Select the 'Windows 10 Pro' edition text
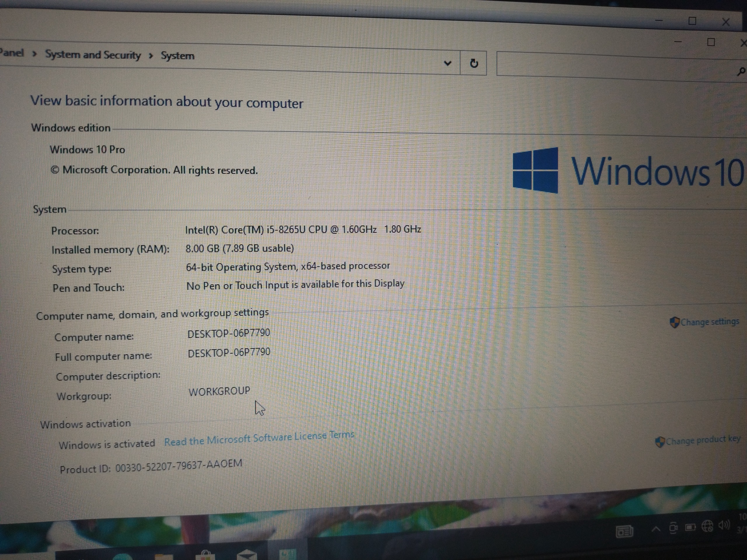This screenshot has width=747, height=560. [88, 149]
